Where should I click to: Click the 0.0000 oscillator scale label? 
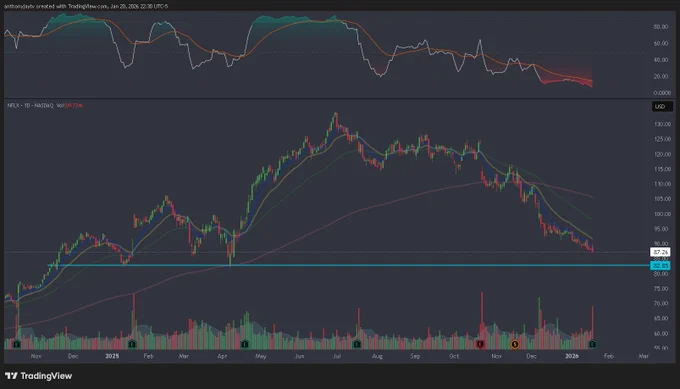click(662, 93)
